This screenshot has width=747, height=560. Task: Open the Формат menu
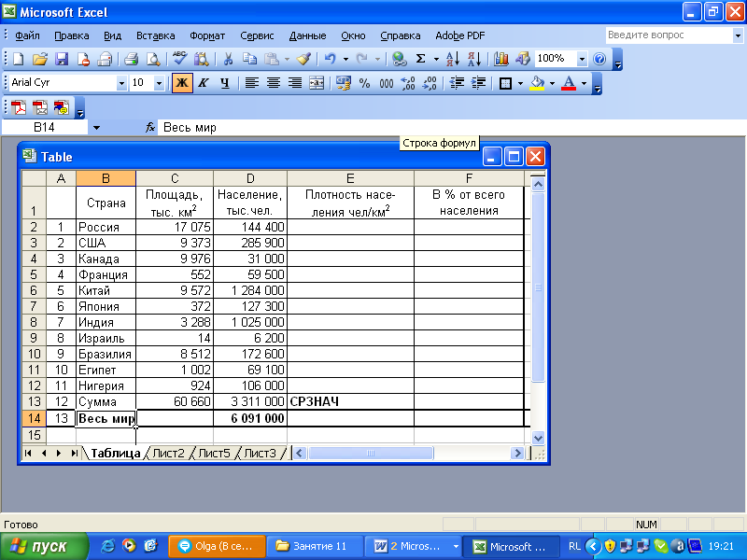pos(207,35)
